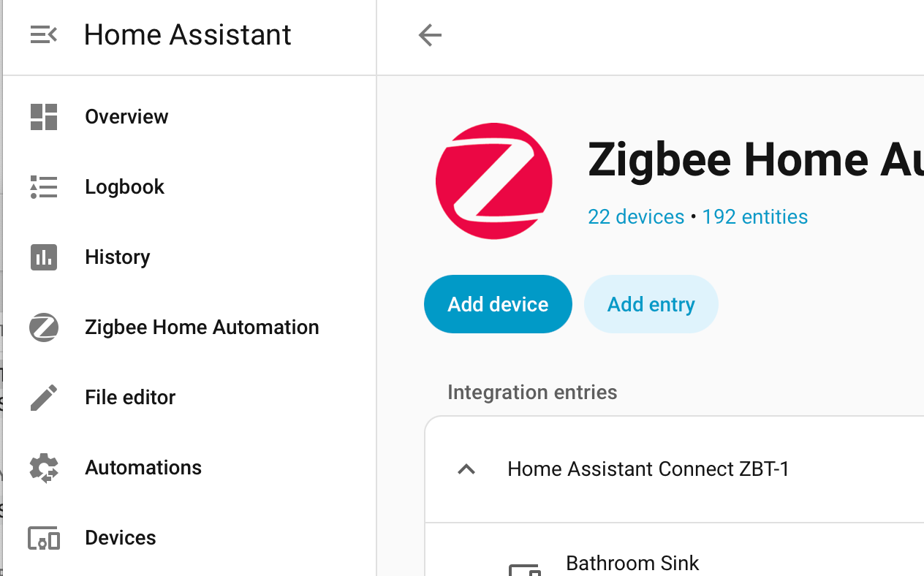Screen dimensions: 924x576
Task: Click the red Zigbee logo
Action: click(x=494, y=181)
